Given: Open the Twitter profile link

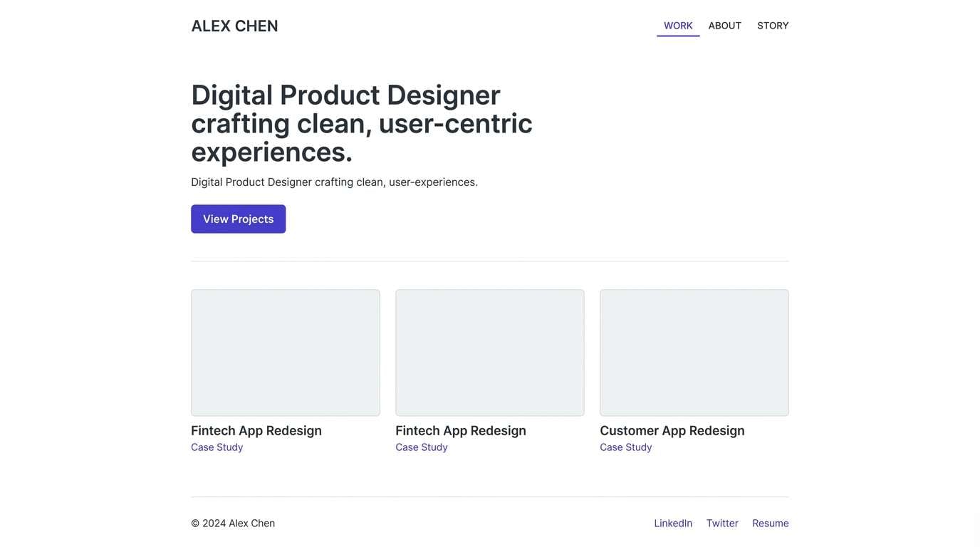Looking at the screenshot, I should 722,523.
